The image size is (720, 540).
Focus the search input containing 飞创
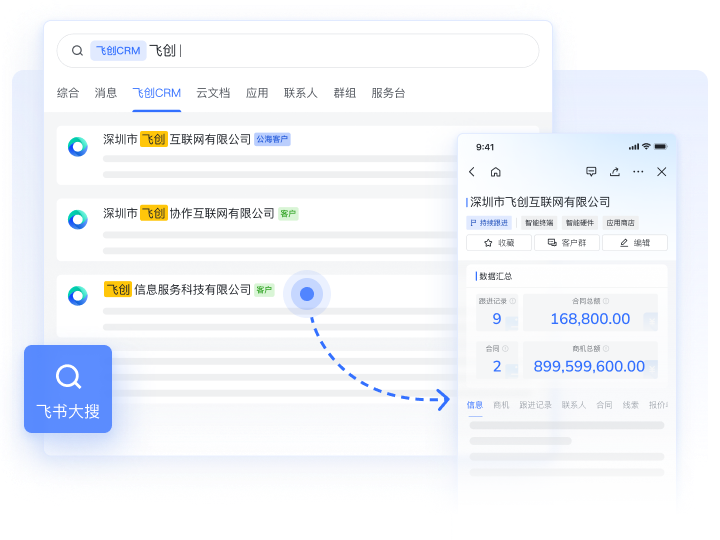[298, 51]
